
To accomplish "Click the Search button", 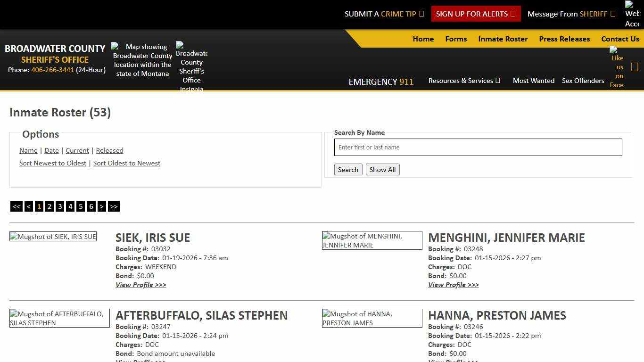I will (348, 169).
